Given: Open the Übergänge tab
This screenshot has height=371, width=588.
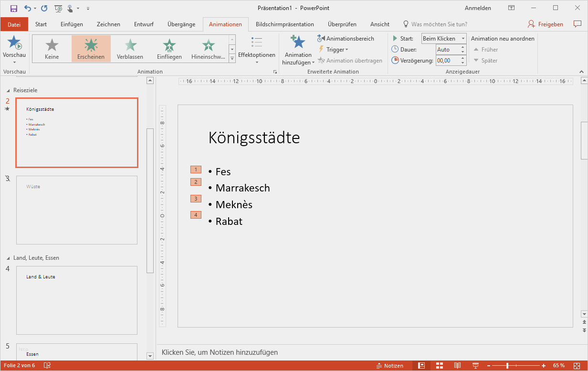Looking at the screenshot, I should point(181,24).
